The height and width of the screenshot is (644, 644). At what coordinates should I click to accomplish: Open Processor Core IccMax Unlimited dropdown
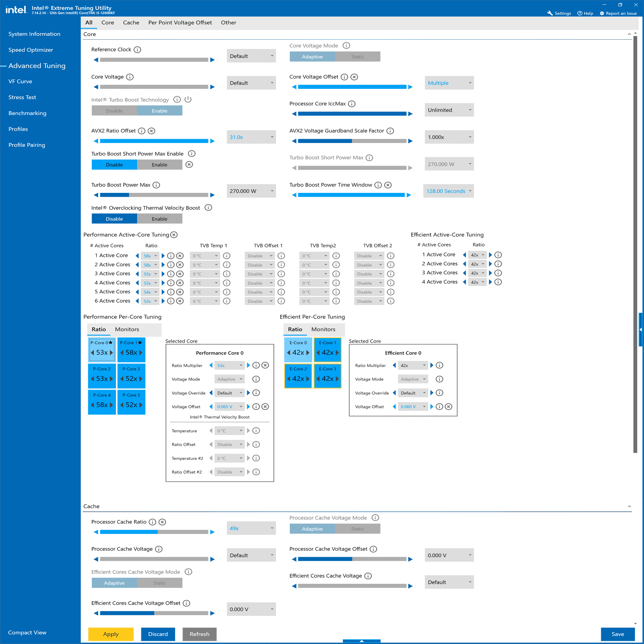(x=449, y=110)
